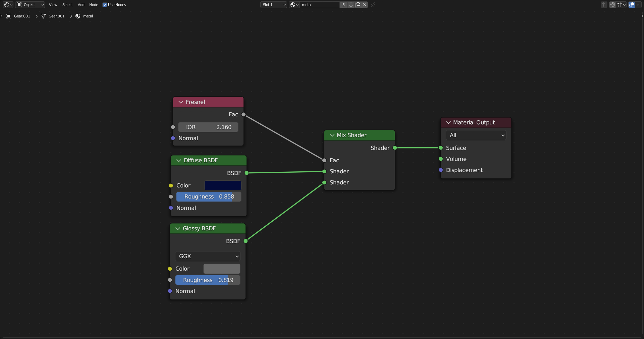Uncheck the Use Nodes checkbox
This screenshot has width=644, height=339.
point(105,5)
